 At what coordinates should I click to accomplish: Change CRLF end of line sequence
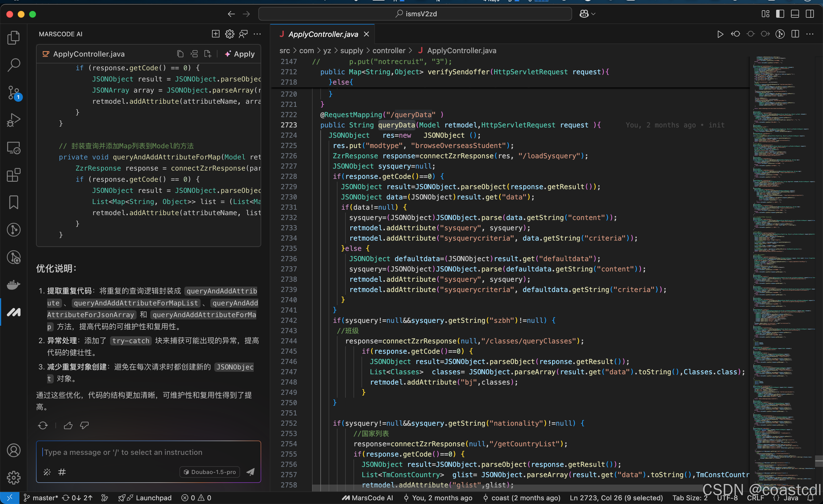pos(756,498)
